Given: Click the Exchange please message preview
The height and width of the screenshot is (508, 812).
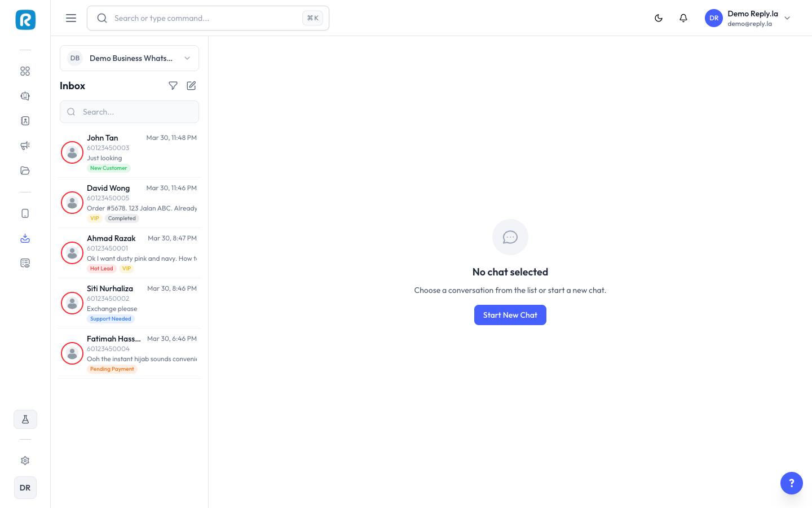Looking at the screenshot, I should 112,309.
